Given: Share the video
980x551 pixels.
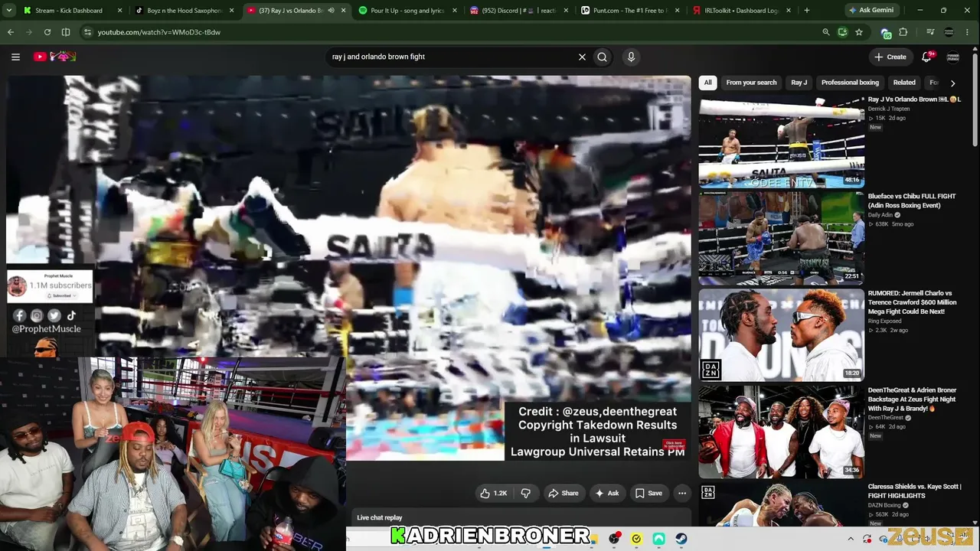Looking at the screenshot, I should 563,494.
